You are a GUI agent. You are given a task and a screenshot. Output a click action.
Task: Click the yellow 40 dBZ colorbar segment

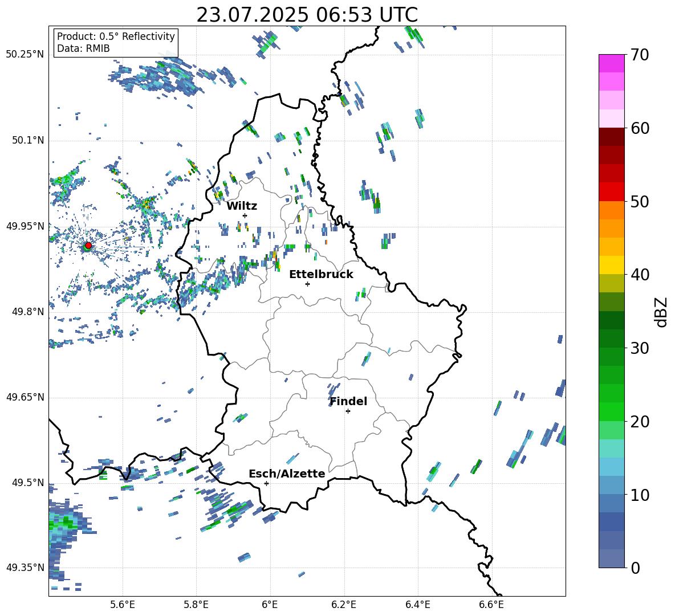pos(611,265)
